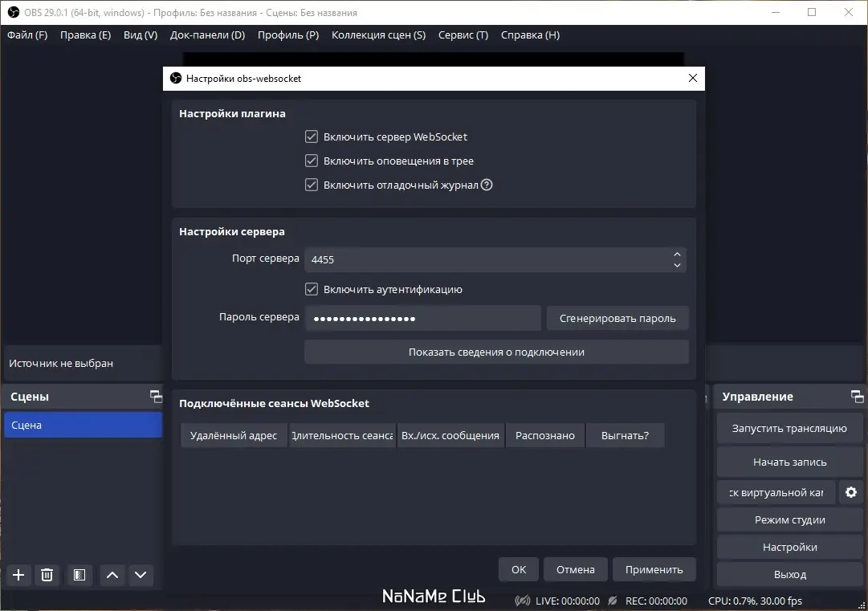This screenshot has width=868, height=611.
Task: Toggle 'Включить аутентификацию' off
Action: click(x=311, y=289)
